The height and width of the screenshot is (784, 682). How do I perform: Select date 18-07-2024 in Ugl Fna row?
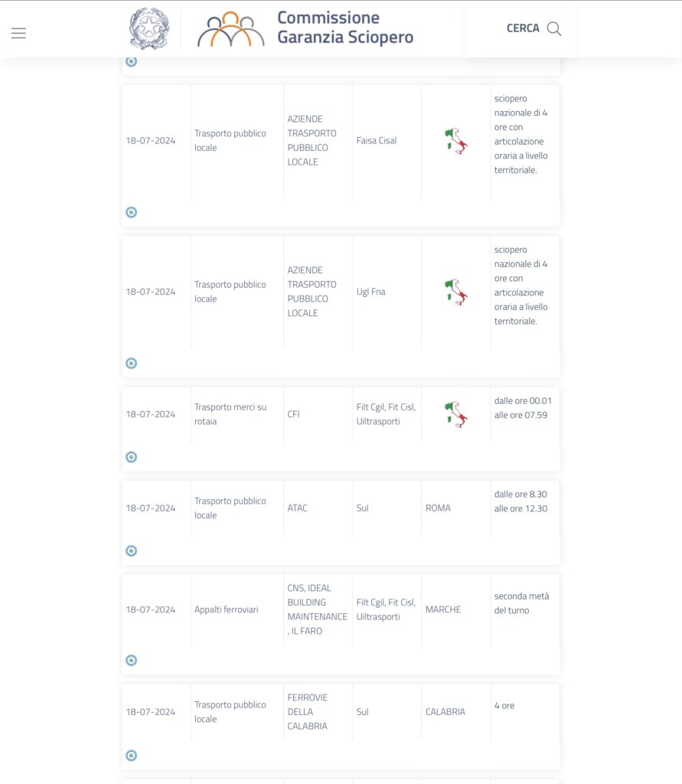click(151, 292)
